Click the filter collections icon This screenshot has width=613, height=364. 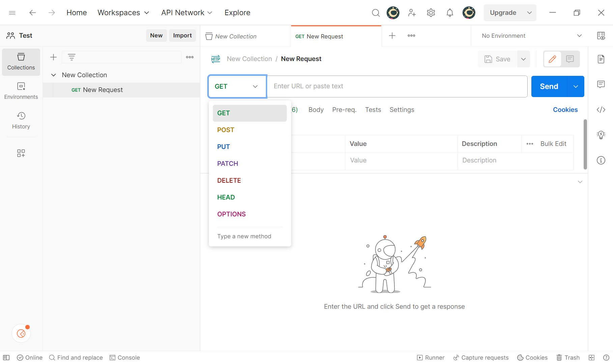tap(72, 57)
